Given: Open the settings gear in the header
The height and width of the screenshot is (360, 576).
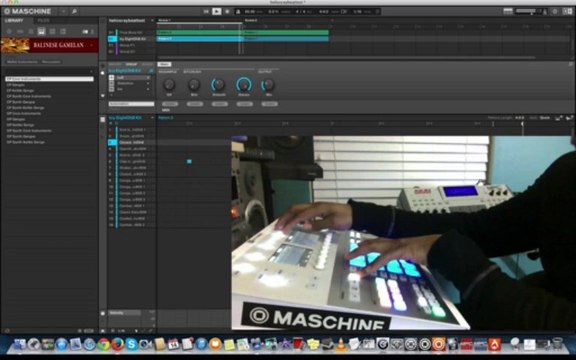Looking at the screenshot, I should pos(555,12).
